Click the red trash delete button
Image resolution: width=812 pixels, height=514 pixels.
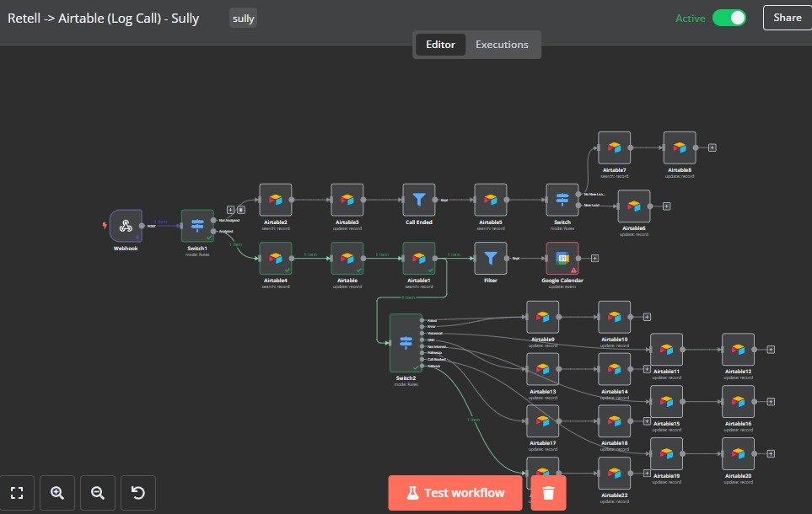click(x=548, y=493)
